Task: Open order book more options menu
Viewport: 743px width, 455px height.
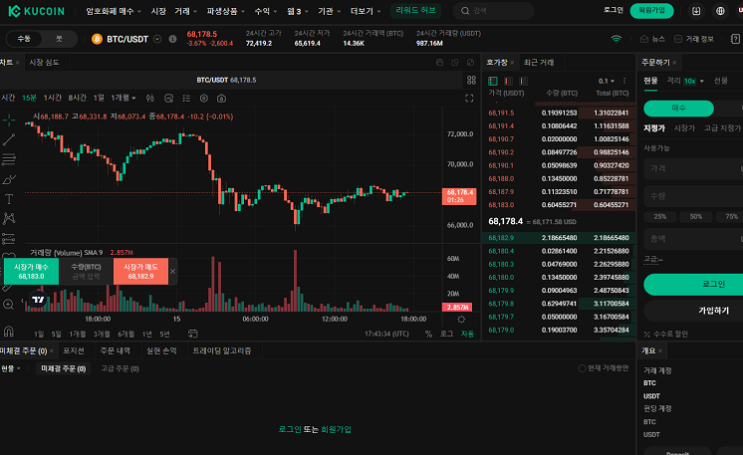Action: pyautogui.click(x=625, y=81)
